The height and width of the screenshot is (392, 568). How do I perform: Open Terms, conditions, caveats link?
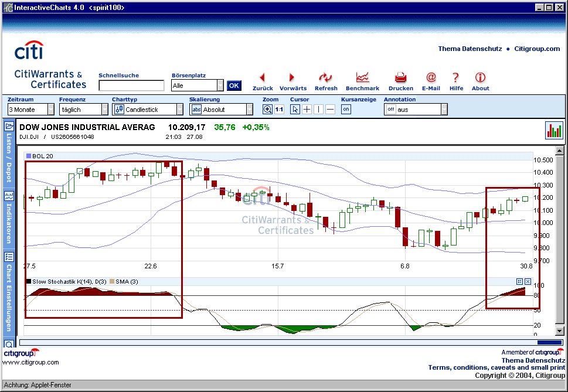click(496, 367)
